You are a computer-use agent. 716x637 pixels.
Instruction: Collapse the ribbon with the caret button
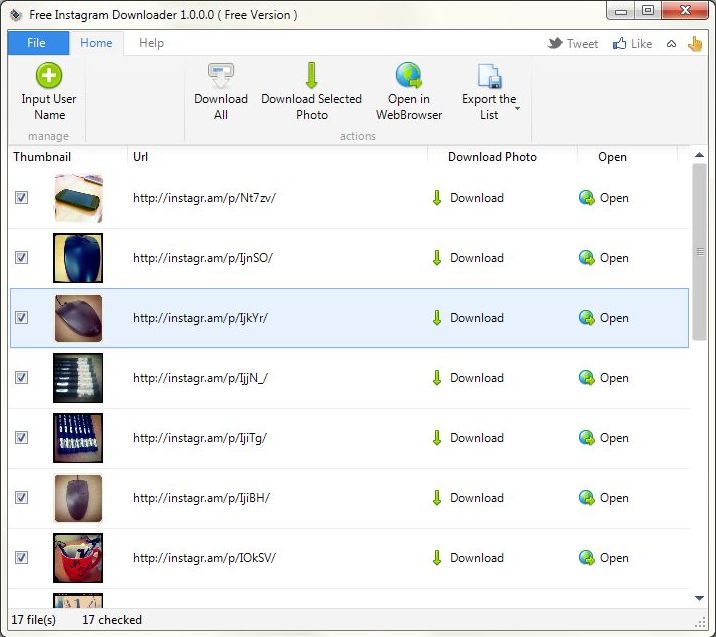[671, 44]
